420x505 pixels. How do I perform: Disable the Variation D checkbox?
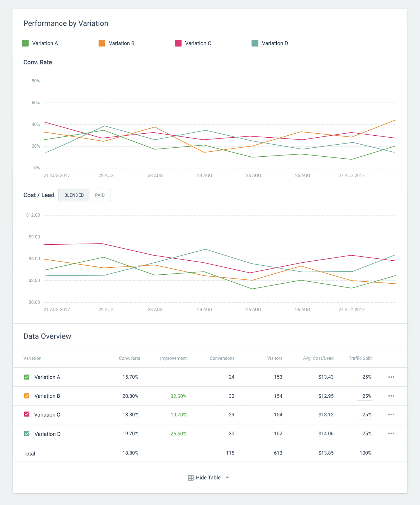[x=27, y=434]
